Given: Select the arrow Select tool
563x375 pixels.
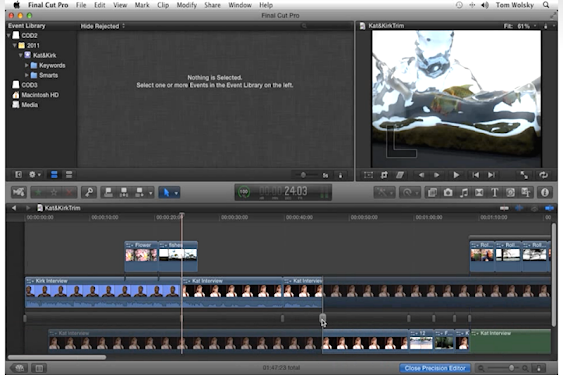Looking at the screenshot, I should tap(166, 193).
